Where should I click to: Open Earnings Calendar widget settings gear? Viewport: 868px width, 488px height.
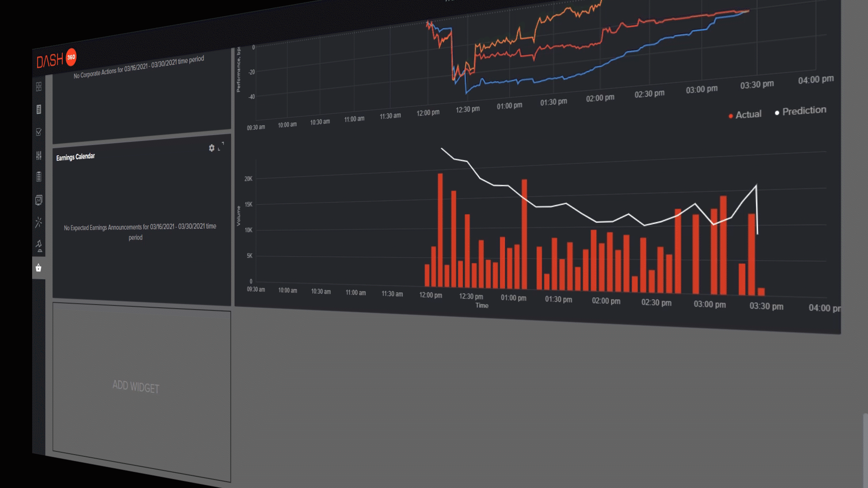click(x=212, y=148)
